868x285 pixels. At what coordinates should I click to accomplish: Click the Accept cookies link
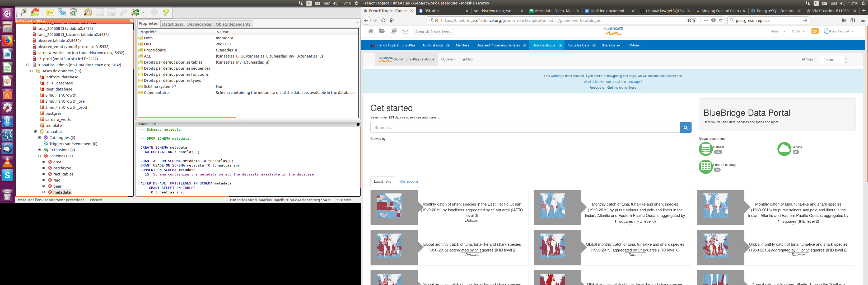[595, 88]
